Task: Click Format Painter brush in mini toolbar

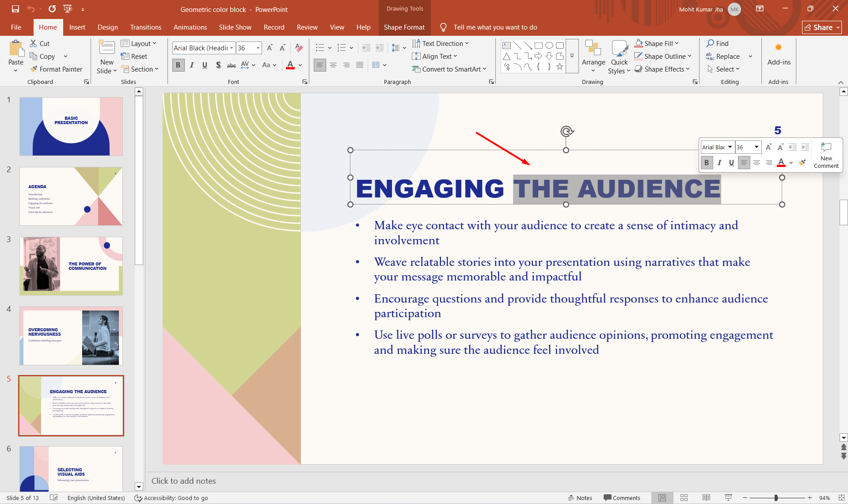Action: tap(802, 163)
